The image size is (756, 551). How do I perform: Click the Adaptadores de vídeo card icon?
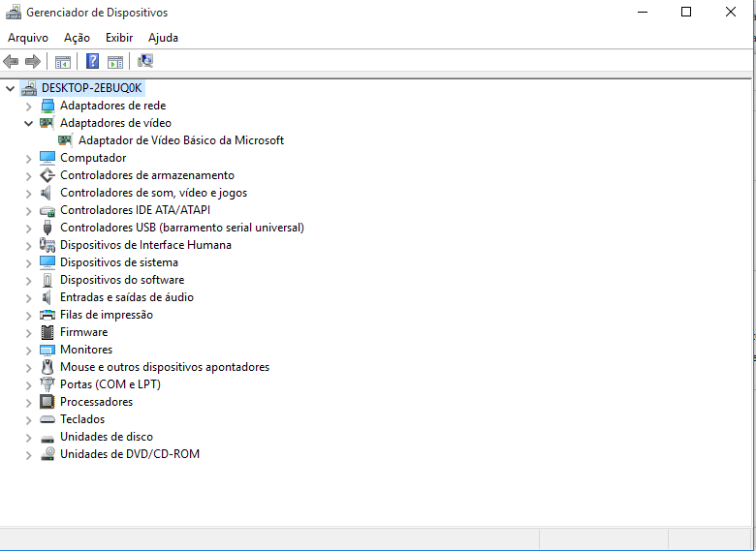pos(47,123)
